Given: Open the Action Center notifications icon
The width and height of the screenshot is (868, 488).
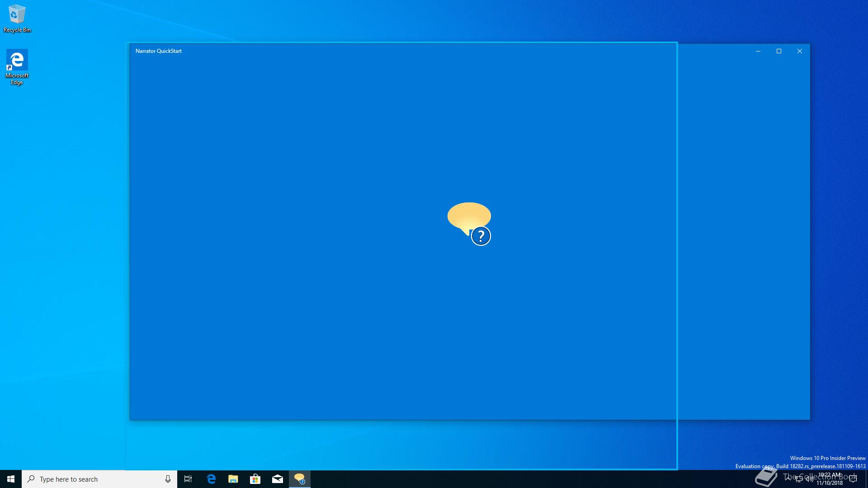Looking at the screenshot, I should pos(853,479).
